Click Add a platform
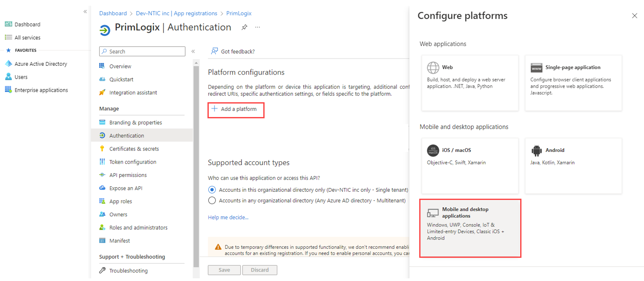Screen dimensions: 644x281 tap(236, 109)
